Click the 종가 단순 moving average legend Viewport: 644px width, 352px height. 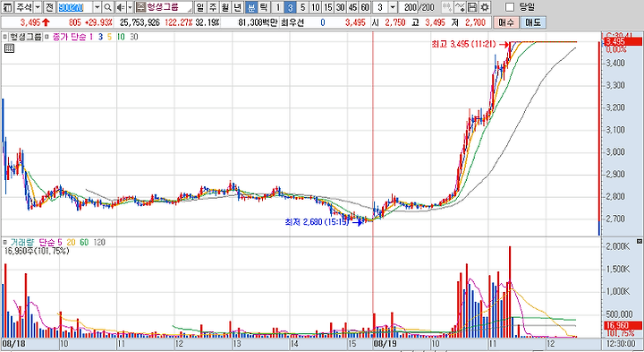(69, 37)
